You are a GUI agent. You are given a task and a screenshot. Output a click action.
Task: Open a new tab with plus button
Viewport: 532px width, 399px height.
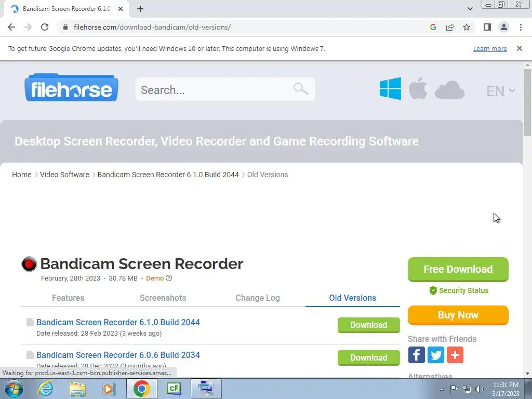pyautogui.click(x=140, y=9)
